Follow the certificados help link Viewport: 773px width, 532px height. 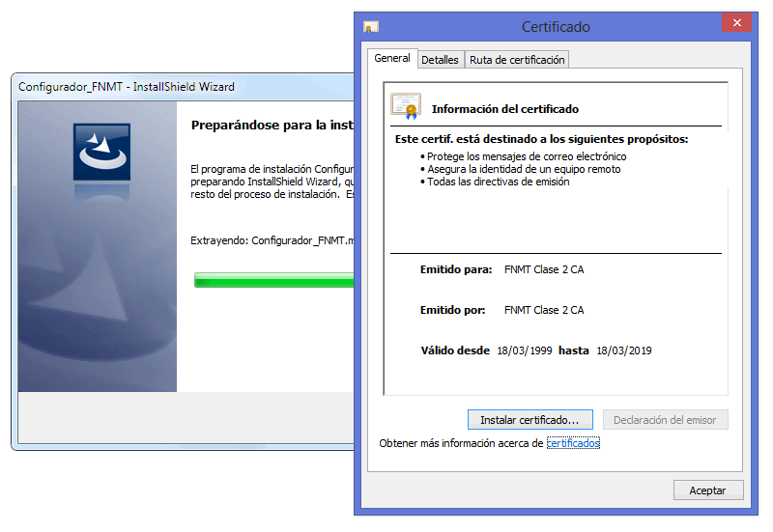click(x=573, y=443)
